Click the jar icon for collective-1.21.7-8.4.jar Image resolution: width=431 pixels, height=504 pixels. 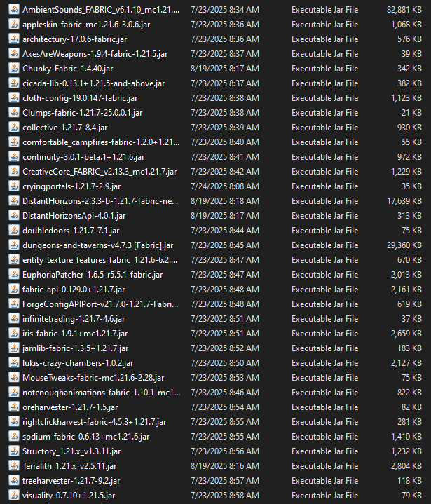[14, 128]
